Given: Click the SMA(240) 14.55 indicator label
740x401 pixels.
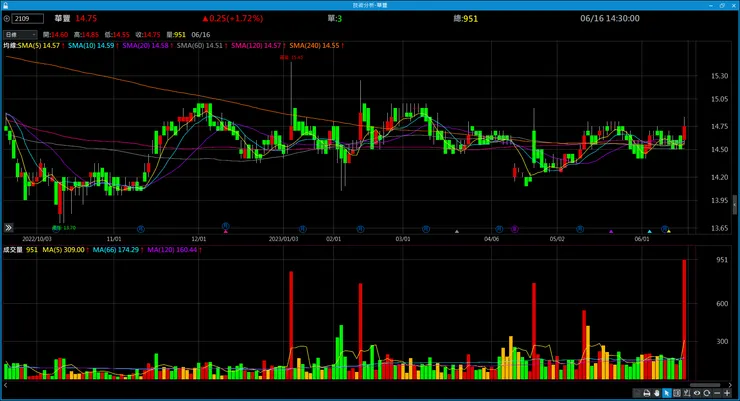Looking at the screenshot, I should [314, 46].
